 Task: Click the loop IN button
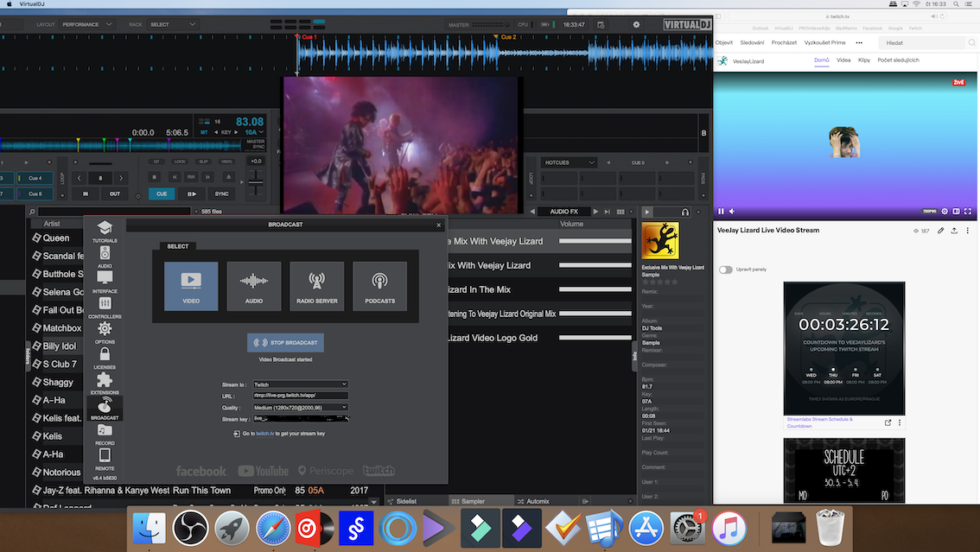(x=86, y=194)
